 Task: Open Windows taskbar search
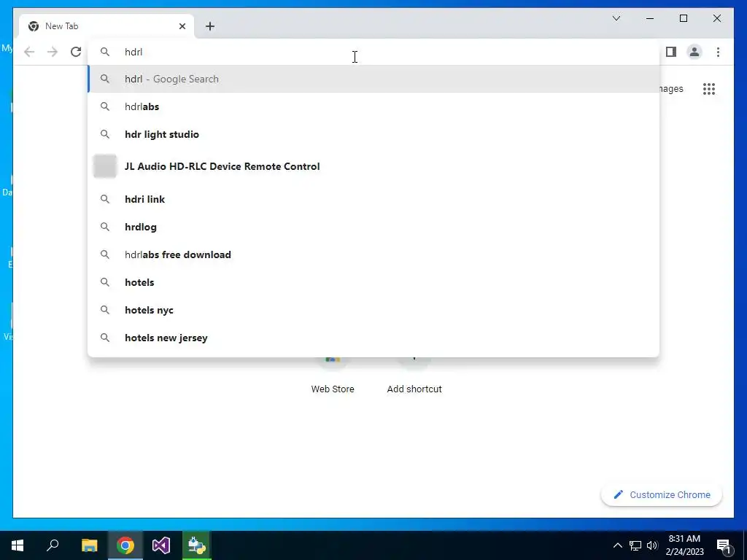pyautogui.click(x=53, y=545)
